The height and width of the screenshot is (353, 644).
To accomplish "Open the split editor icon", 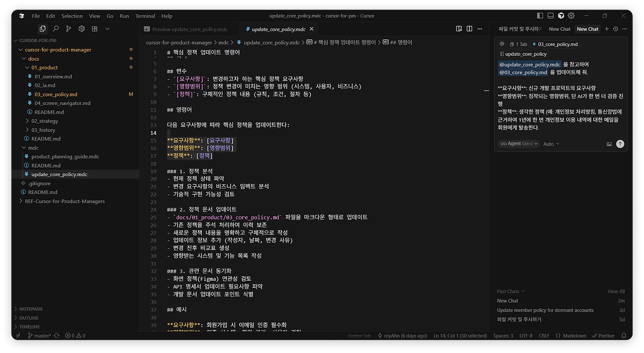I will 469,29.
